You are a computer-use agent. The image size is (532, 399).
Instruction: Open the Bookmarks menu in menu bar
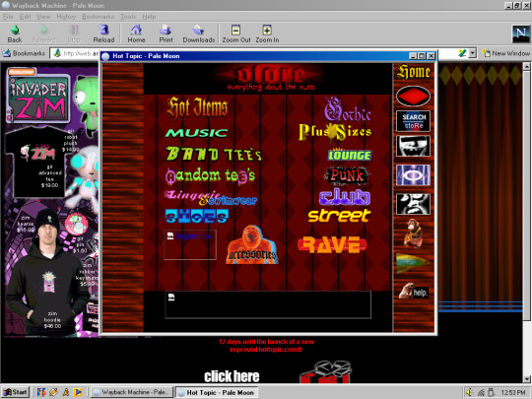[98, 17]
